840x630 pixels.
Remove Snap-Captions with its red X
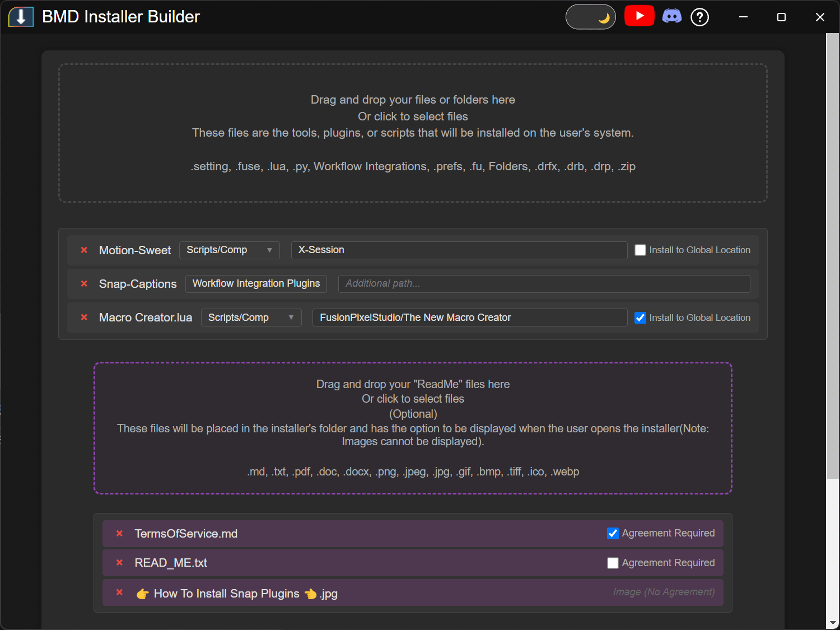tap(84, 284)
